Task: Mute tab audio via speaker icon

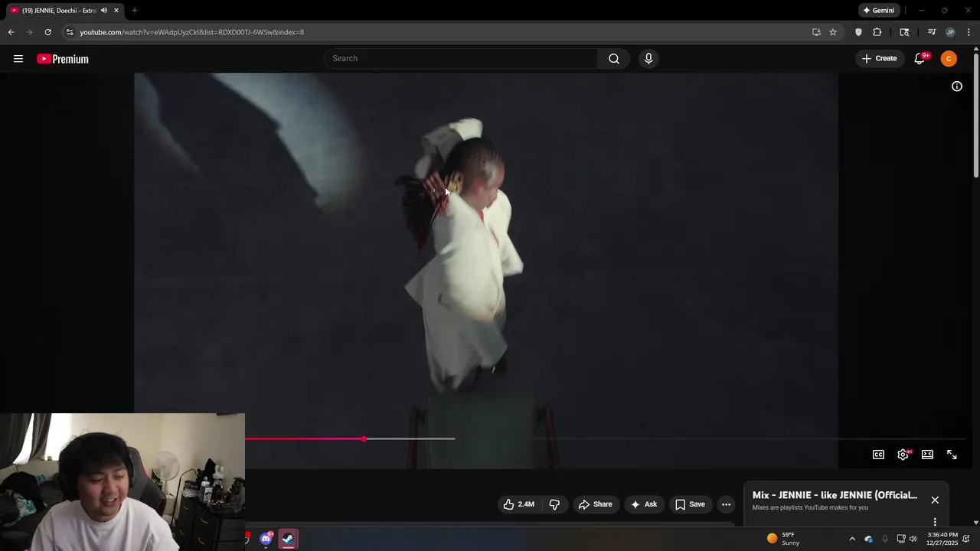Action: pyautogui.click(x=104, y=11)
